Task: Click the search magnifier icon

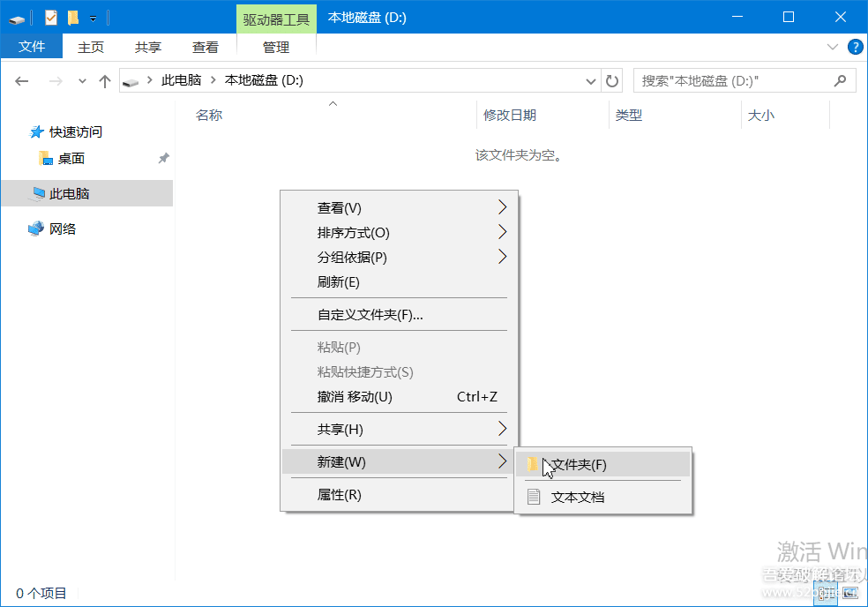Action: pos(840,81)
